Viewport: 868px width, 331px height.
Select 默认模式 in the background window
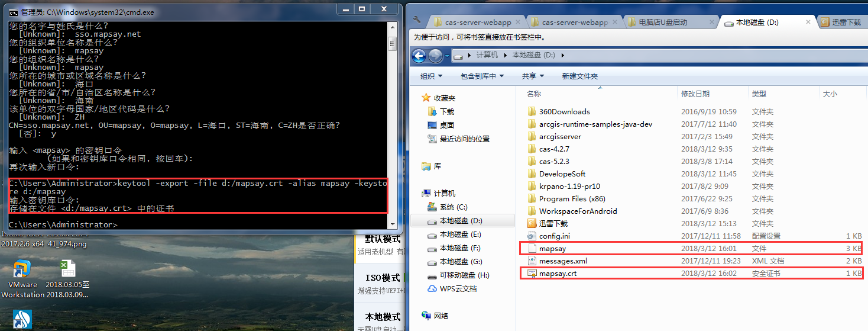[x=383, y=239]
